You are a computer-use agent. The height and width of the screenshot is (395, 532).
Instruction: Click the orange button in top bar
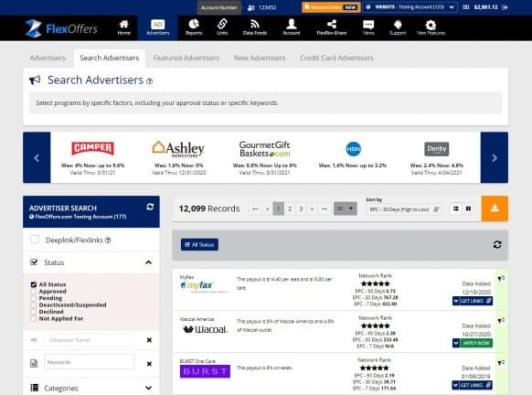pos(331,7)
